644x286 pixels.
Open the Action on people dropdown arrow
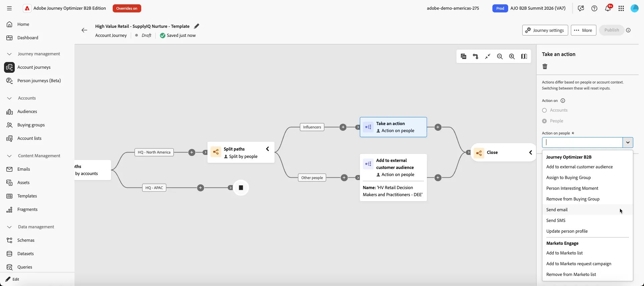coord(628,142)
